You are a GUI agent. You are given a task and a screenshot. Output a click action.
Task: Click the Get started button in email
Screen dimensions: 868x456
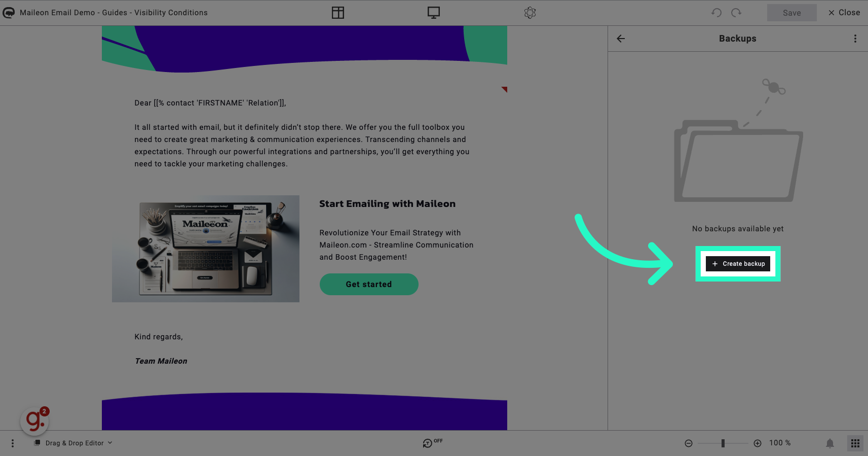tap(369, 284)
